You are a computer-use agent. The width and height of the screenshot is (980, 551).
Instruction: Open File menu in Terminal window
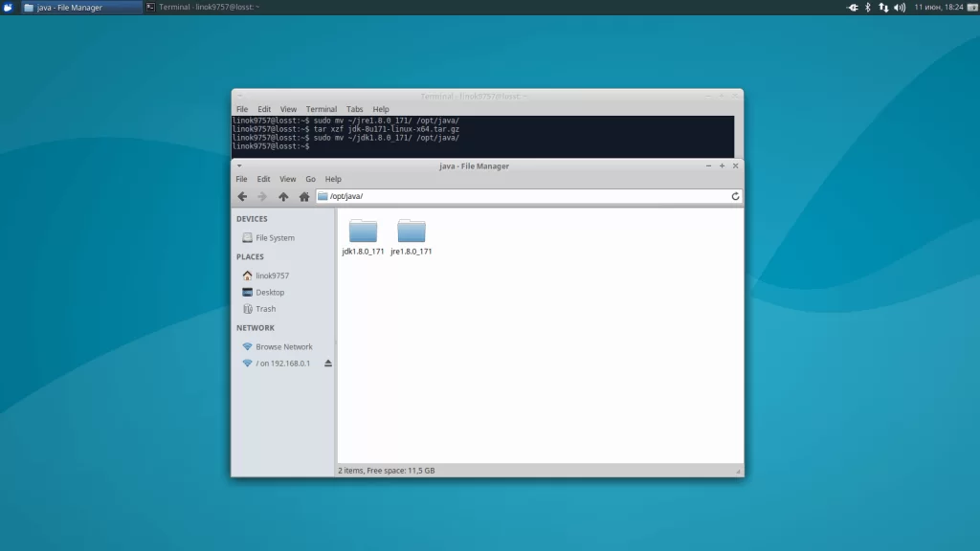click(x=242, y=109)
